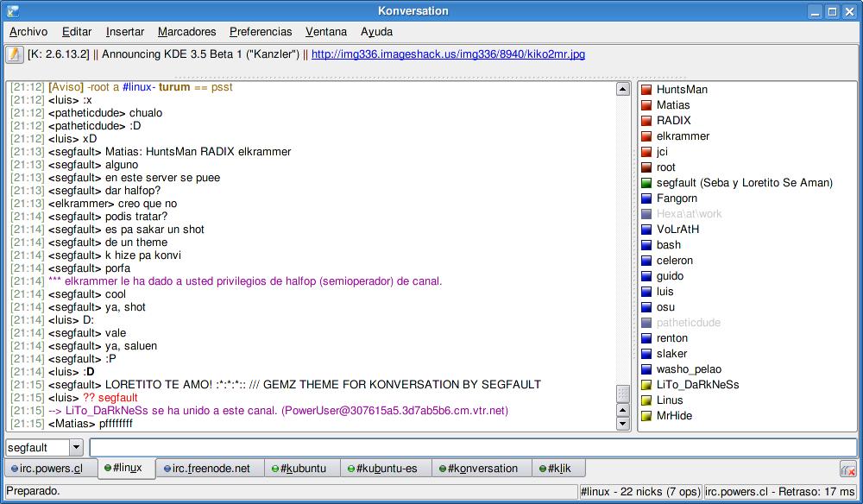The width and height of the screenshot is (863, 504).
Task: Click the chat scrollbar thumb handle
Action: 622,394
